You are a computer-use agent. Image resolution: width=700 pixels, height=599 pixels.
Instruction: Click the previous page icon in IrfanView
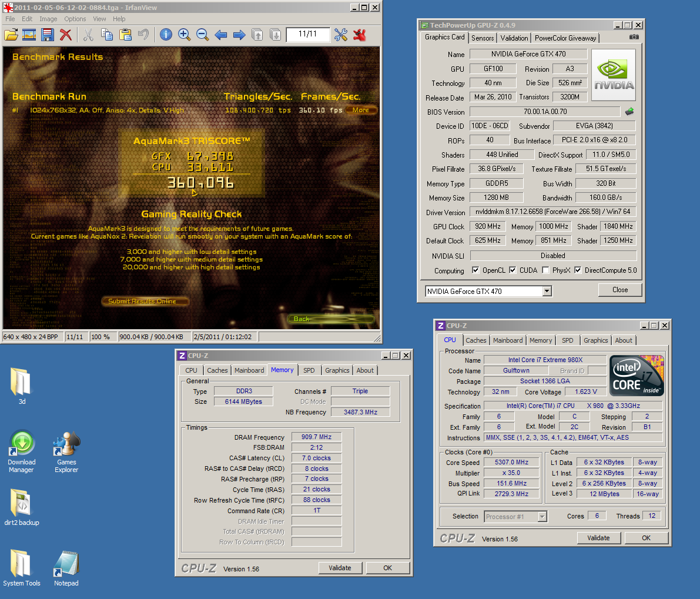(257, 34)
